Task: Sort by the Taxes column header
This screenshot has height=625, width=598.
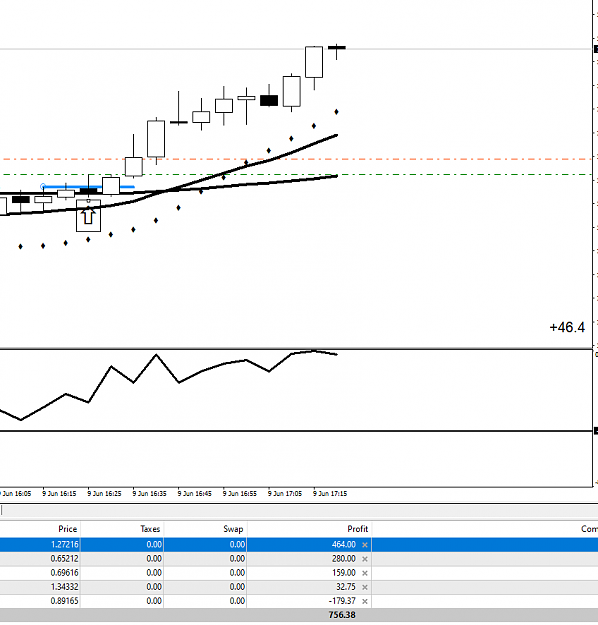Action: click(x=150, y=529)
